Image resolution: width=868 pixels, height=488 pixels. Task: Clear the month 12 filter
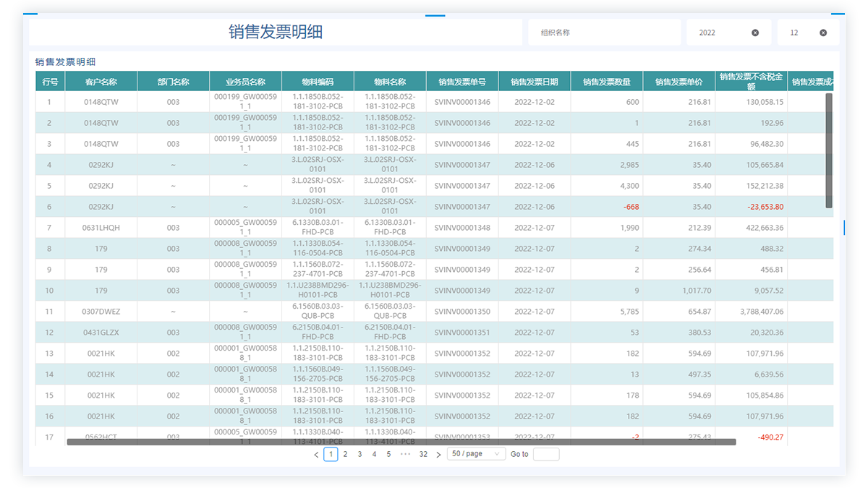(x=823, y=33)
